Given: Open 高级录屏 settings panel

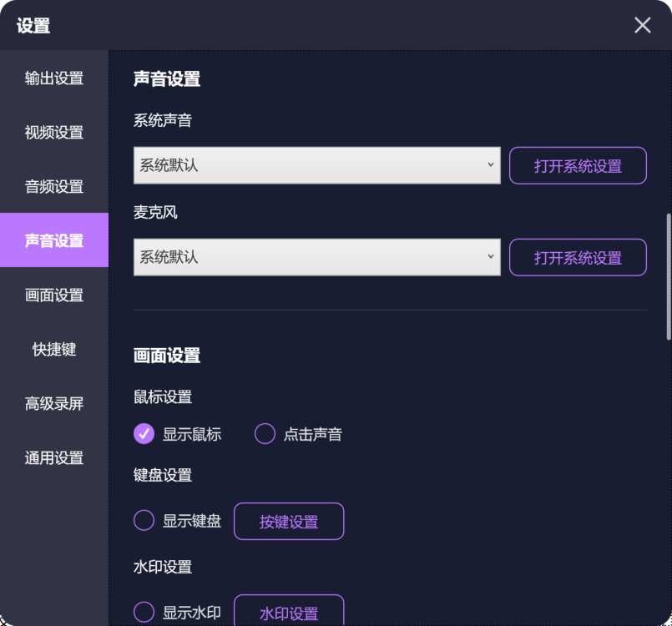Looking at the screenshot, I should tap(53, 403).
